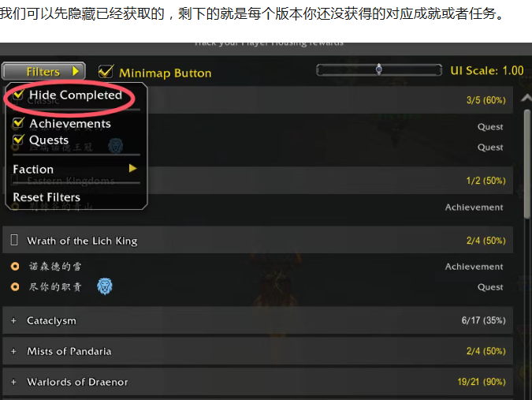Click the UI Scale slider handle
The width and height of the screenshot is (532, 400).
[378, 69]
